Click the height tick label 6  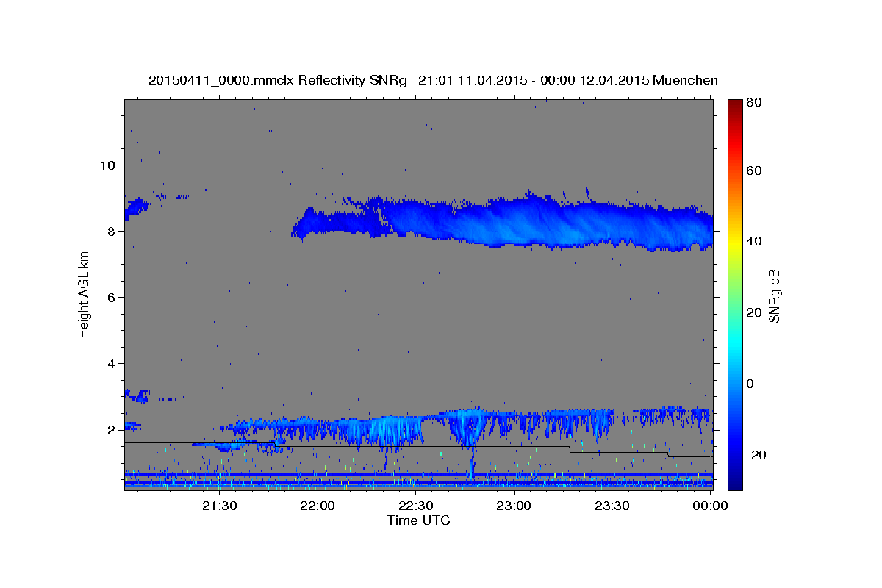(x=112, y=297)
